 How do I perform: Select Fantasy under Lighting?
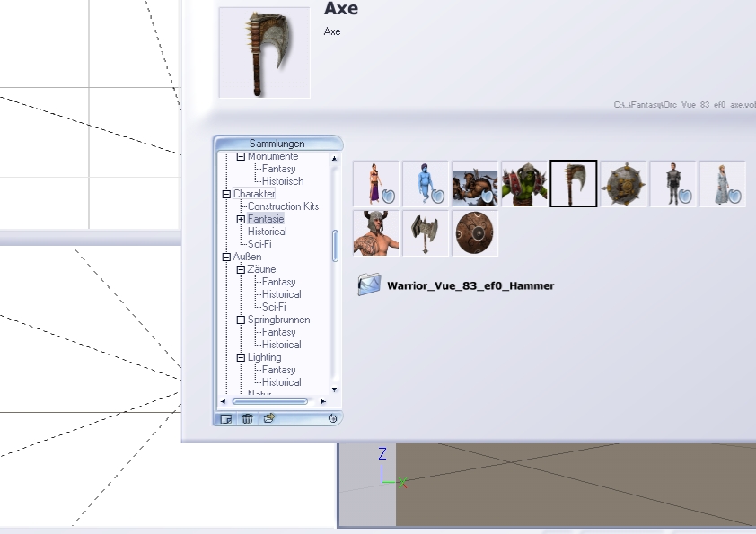(278, 370)
